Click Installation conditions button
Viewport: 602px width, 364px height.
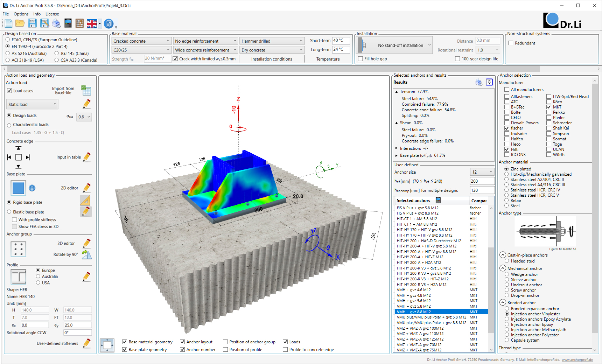pos(272,59)
